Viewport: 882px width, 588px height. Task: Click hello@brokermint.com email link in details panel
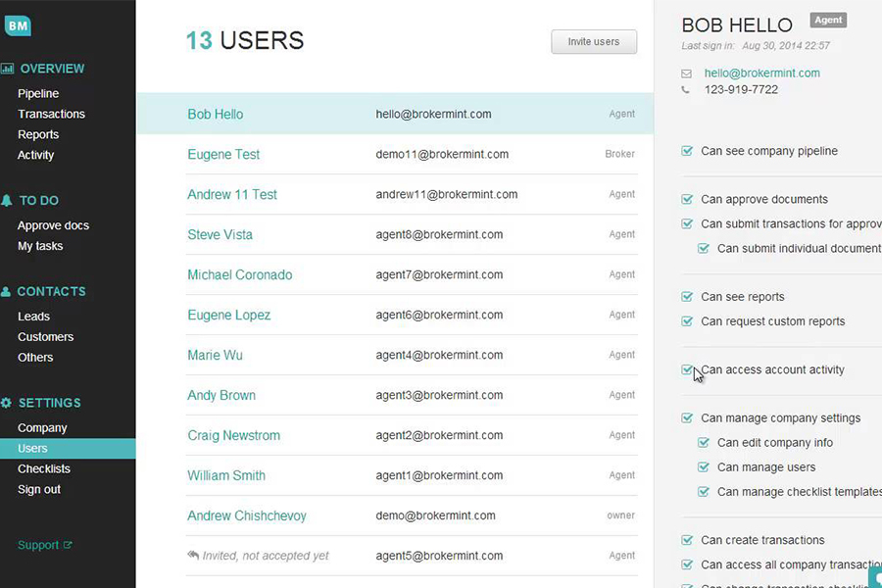coord(761,73)
